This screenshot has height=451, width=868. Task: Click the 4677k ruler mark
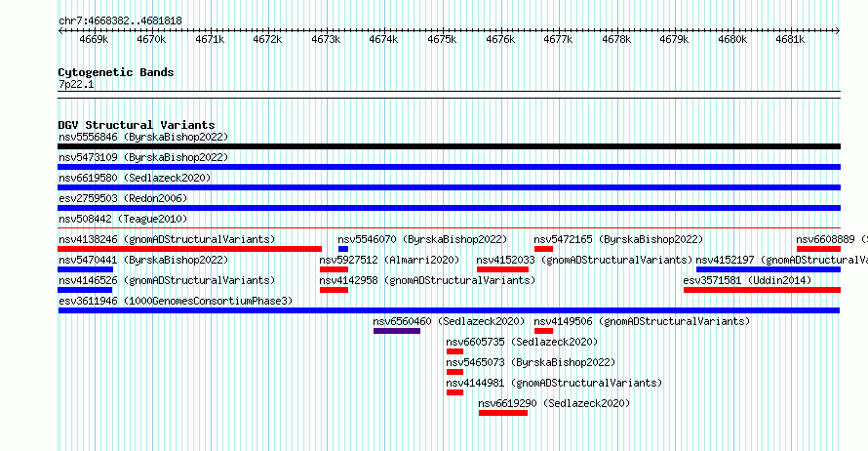click(558, 39)
